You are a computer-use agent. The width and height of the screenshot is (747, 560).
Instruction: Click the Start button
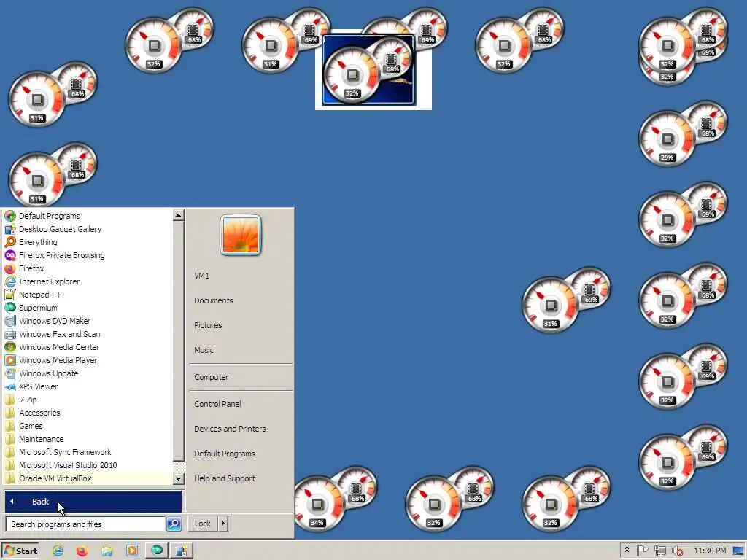20,551
